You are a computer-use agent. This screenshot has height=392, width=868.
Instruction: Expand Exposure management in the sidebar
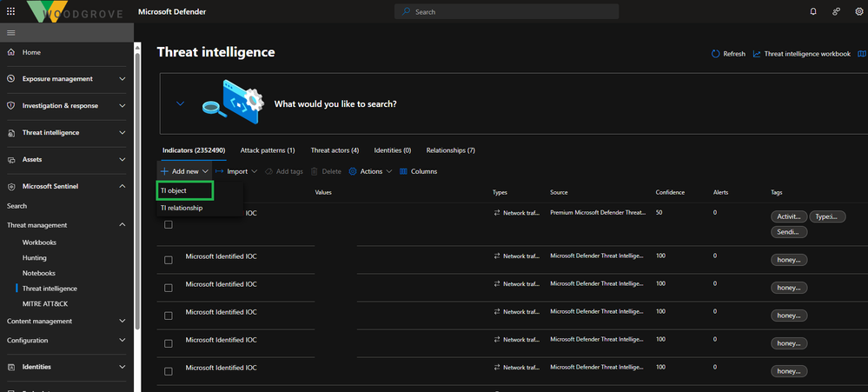tap(123, 78)
